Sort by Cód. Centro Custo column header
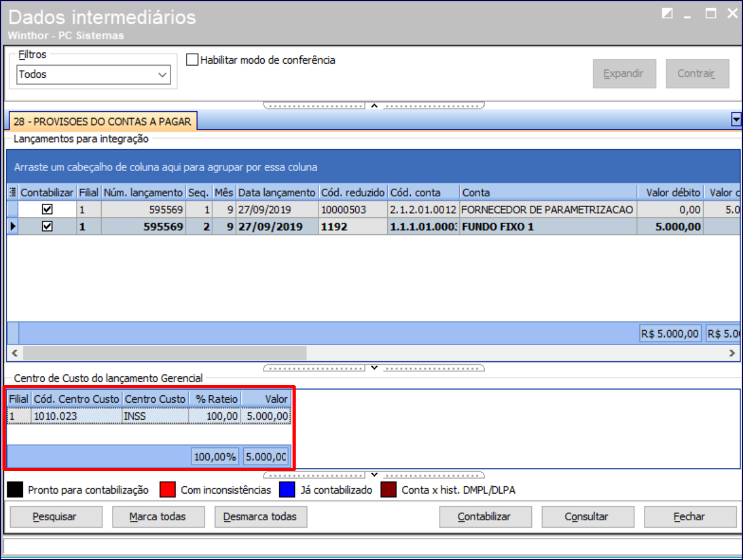This screenshot has width=743, height=560. click(76, 399)
